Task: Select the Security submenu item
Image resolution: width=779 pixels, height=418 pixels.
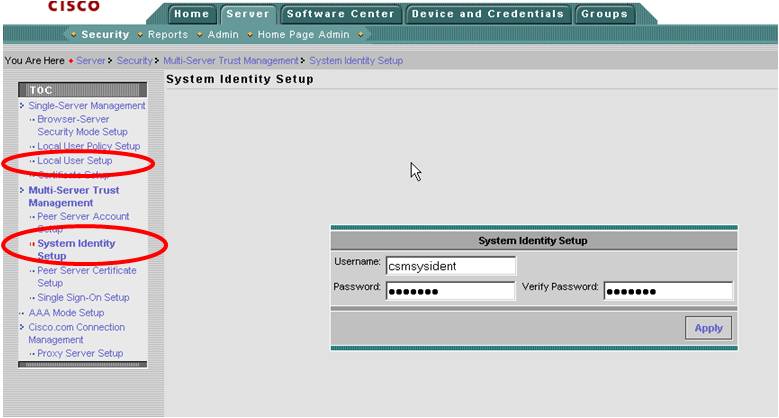Action: click(105, 34)
